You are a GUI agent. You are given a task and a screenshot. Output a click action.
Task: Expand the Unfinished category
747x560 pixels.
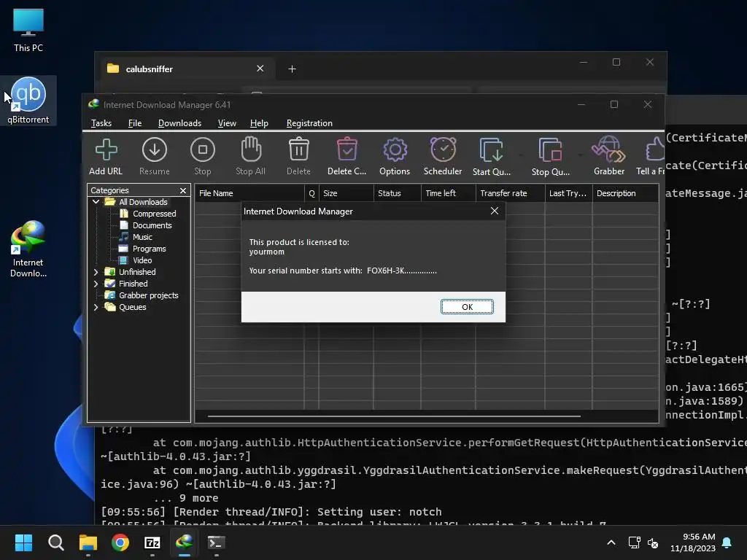(x=96, y=272)
